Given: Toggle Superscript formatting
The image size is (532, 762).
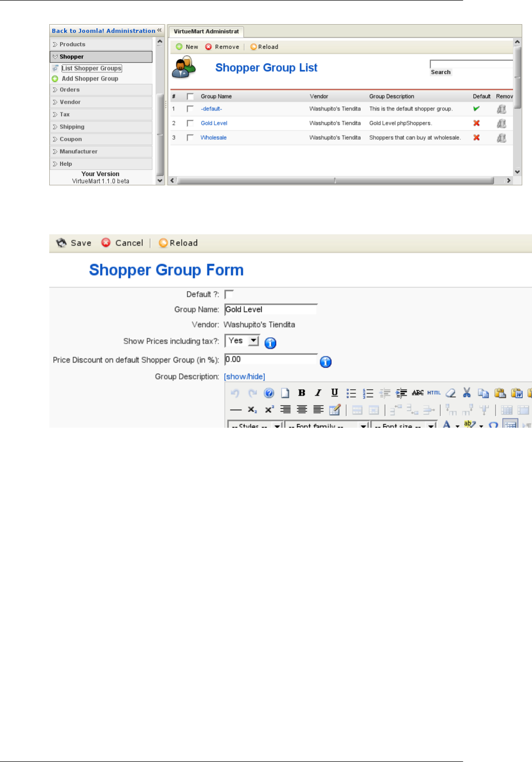Looking at the screenshot, I should click(x=269, y=410).
